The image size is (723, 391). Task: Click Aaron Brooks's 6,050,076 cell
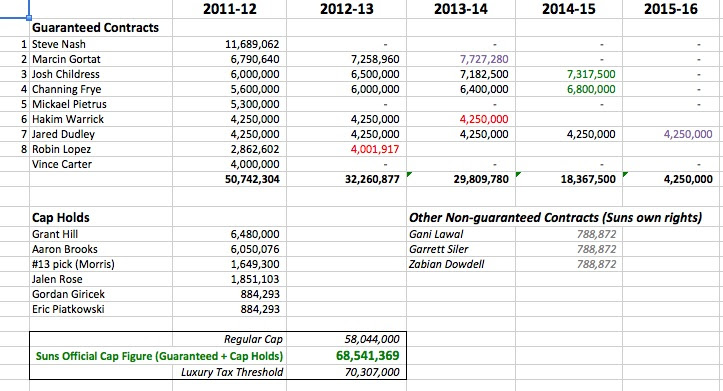click(229, 249)
